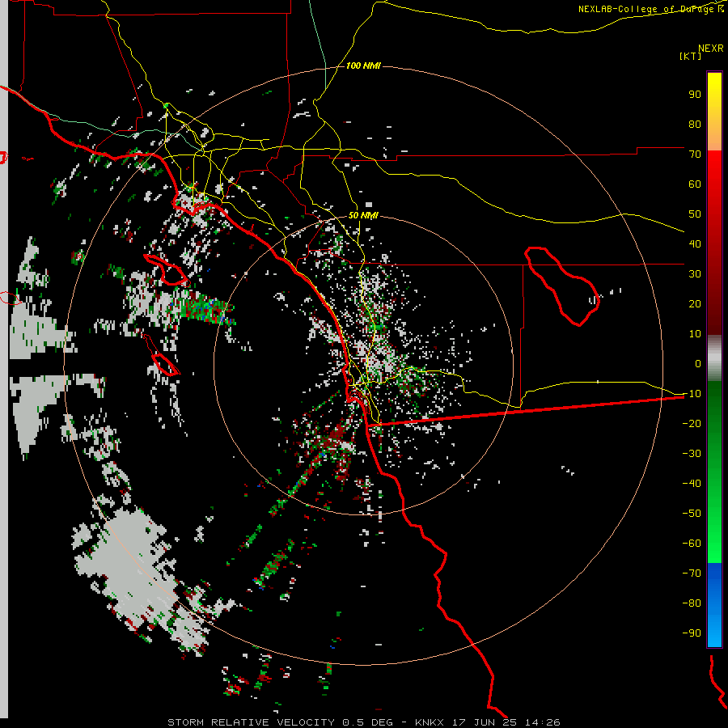Viewport: 728px width, 728px height.
Task: Click the 60 value on the velocity scale
Action: (695, 184)
